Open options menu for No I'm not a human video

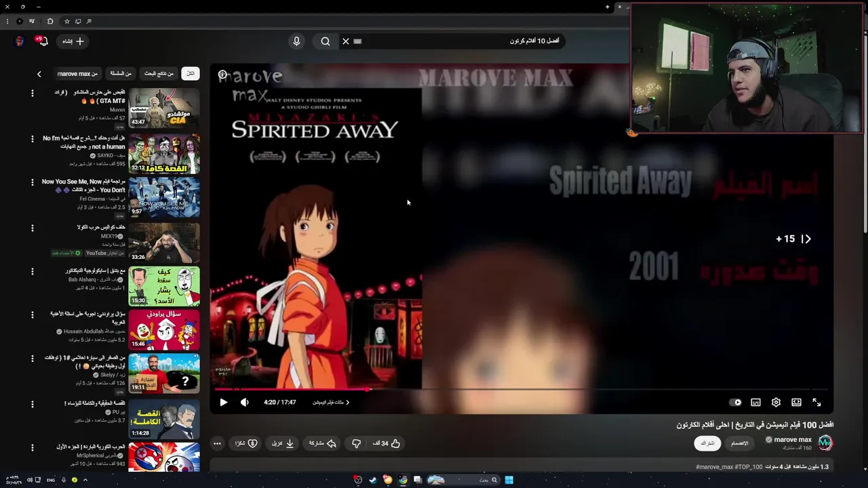tap(32, 138)
